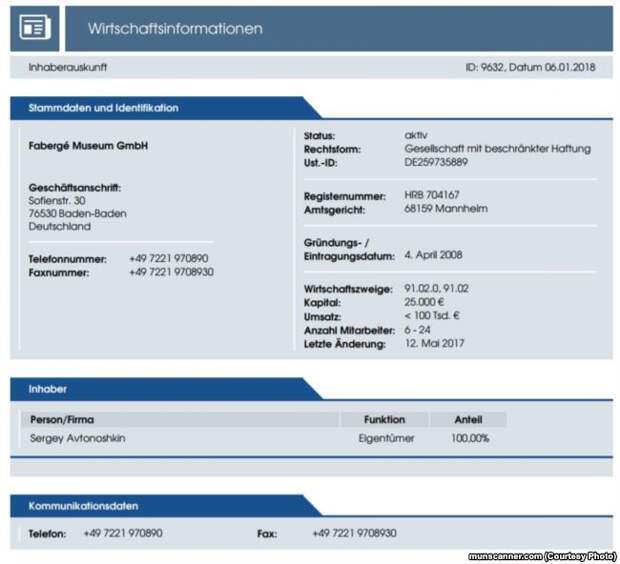Click the newspaper icon beside Wirtschaftsinformationen
Viewport: 620px width, 564px height.
[35, 27]
